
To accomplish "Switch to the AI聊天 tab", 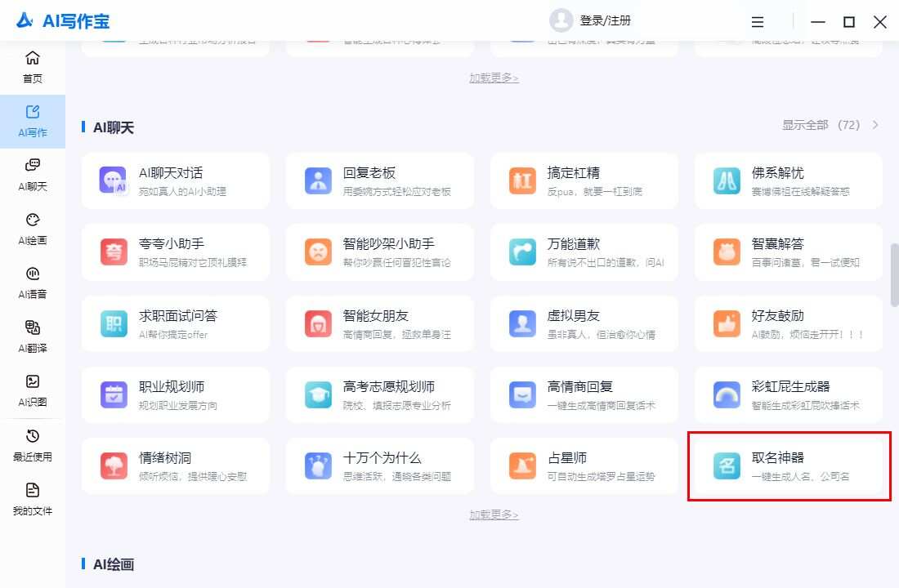I will [x=33, y=173].
